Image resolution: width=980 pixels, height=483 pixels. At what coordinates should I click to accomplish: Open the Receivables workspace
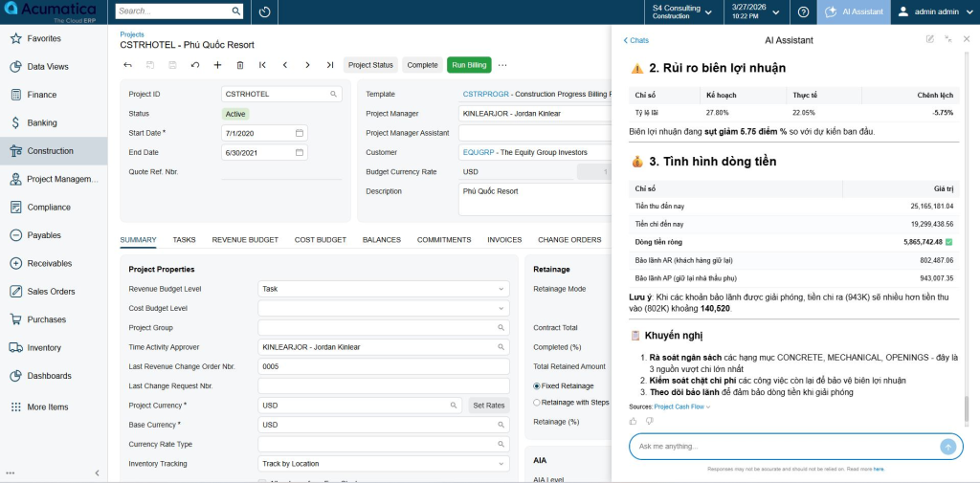click(x=54, y=264)
